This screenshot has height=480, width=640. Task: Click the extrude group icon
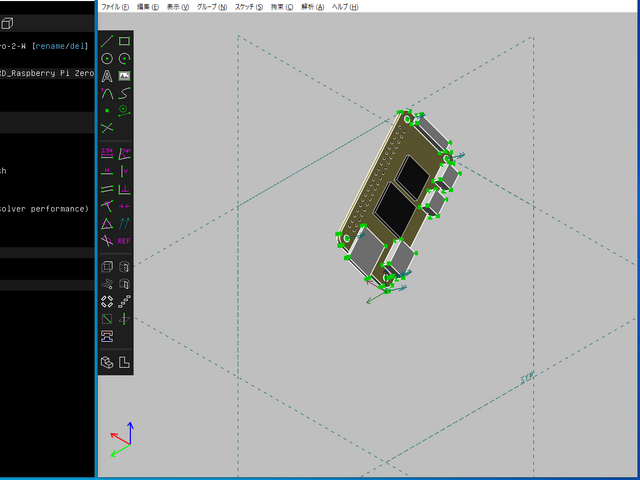point(107,267)
